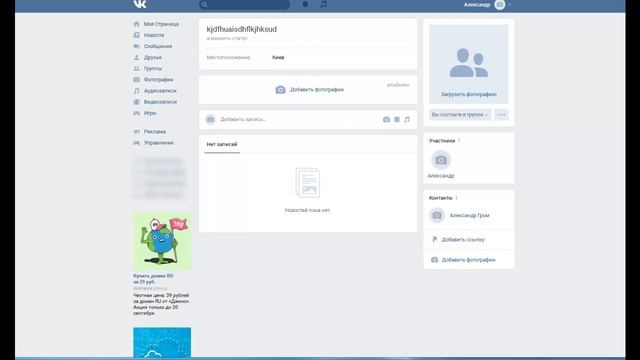
Task: Click the megaphone icon beside Реклама
Action: pyautogui.click(x=137, y=131)
